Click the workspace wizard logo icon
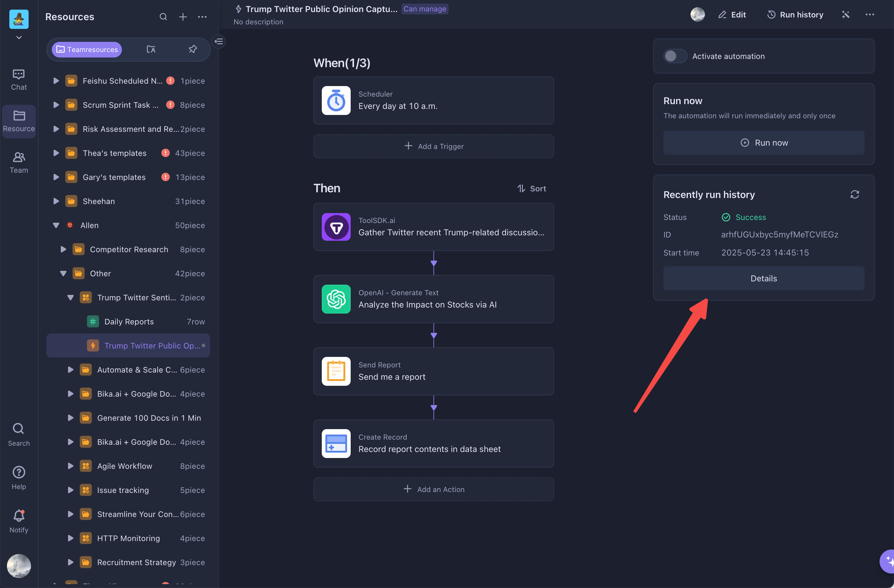Viewport: 894px width, 588px height. [x=19, y=19]
